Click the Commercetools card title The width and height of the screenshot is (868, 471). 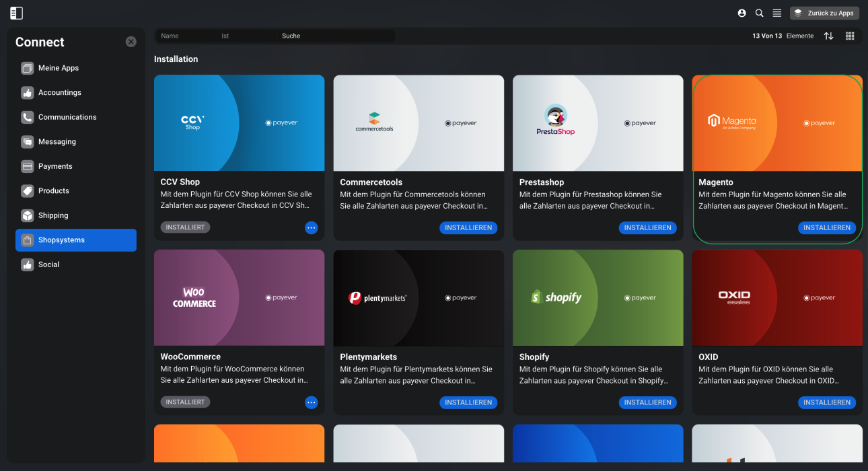[371, 182]
